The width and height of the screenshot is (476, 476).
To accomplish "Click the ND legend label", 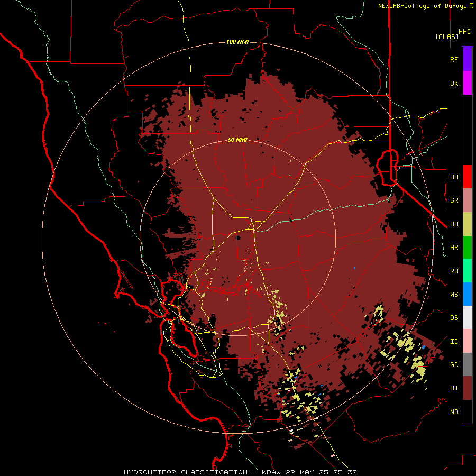I will pyautogui.click(x=454, y=412).
